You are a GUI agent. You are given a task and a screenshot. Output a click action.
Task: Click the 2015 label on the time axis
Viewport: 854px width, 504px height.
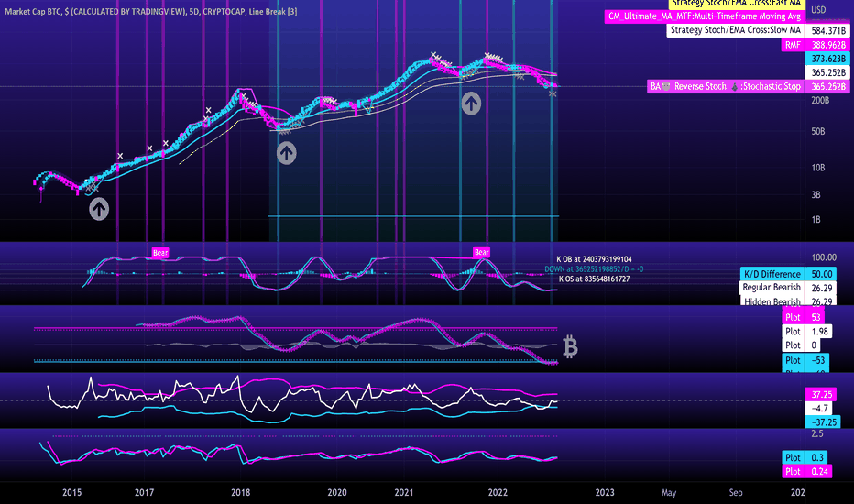[x=71, y=493]
